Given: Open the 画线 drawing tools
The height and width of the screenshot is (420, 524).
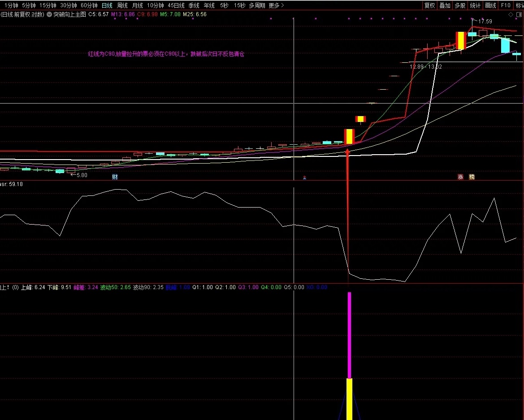Looking at the screenshot, I should [x=490, y=5].
